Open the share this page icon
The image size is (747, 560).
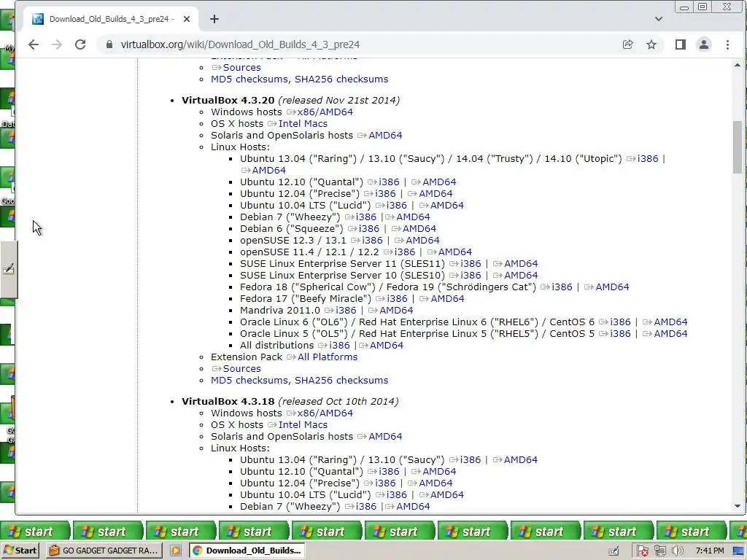[628, 44]
